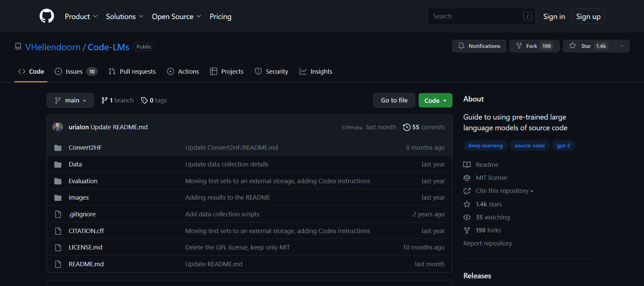Click the Fork button

point(534,46)
